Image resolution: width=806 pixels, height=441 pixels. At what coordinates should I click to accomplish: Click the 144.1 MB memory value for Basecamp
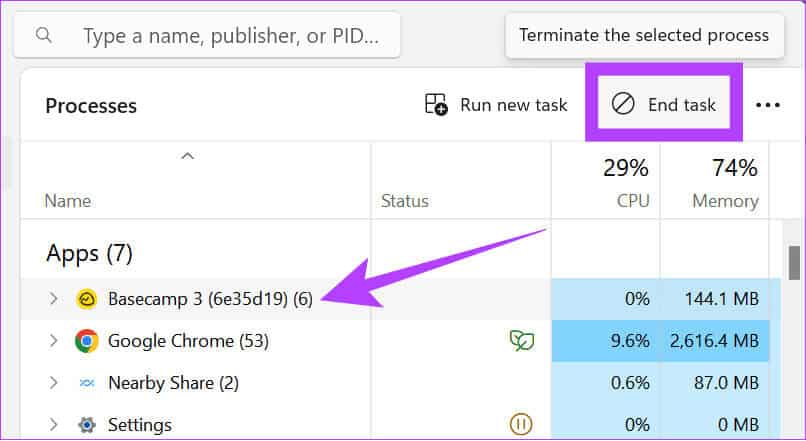click(722, 299)
